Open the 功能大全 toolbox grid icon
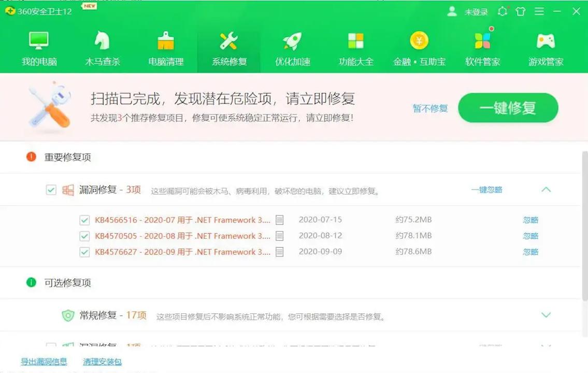Viewport: 588px width, 373px height. tap(355, 47)
